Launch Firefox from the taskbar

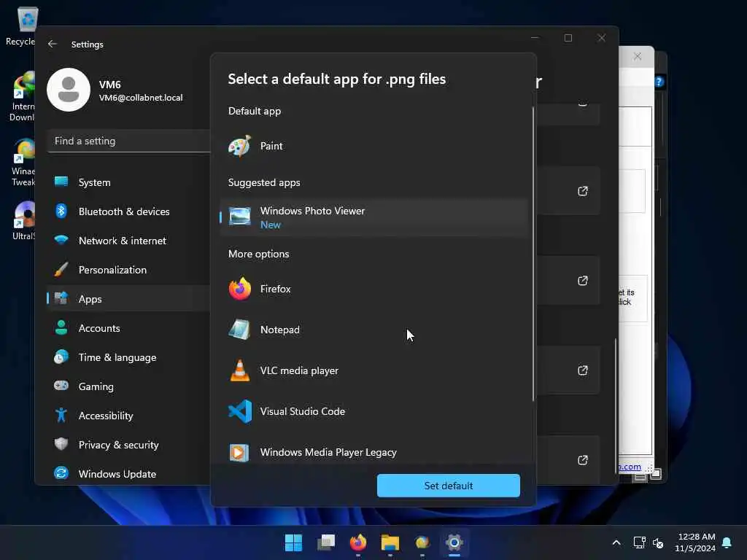tap(357, 542)
